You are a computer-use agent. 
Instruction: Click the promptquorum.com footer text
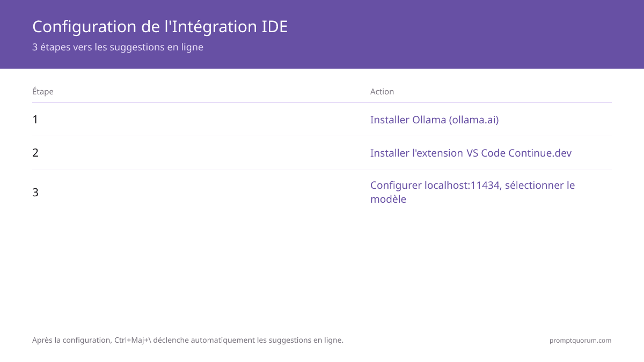(x=581, y=341)
